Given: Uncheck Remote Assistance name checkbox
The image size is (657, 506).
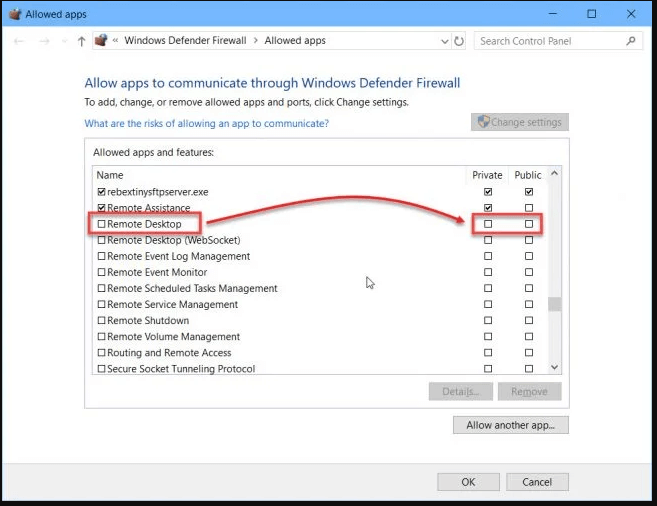Looking at the screenshot, I should click(x=101, y=208).
